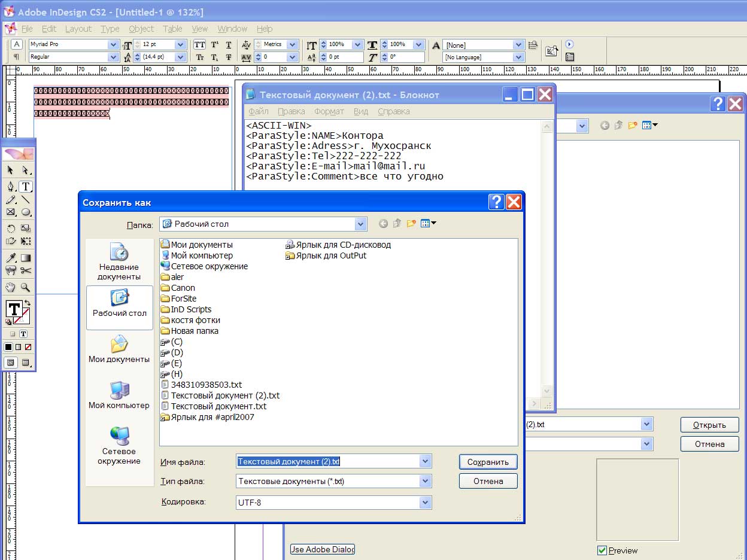The width and height of the screenshot is (747, 560).
Task: Open Notepad Файл menu
Action: [x=259, y=111]
